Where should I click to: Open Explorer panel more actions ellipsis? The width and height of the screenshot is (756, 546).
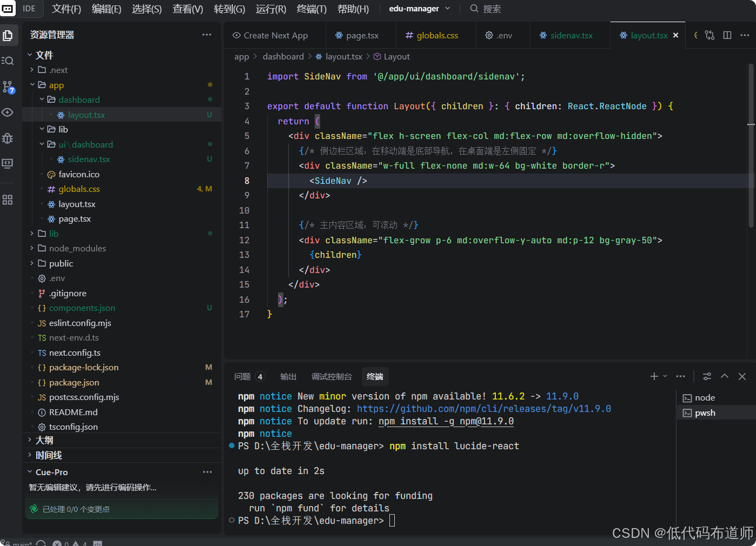coord(207,35)
